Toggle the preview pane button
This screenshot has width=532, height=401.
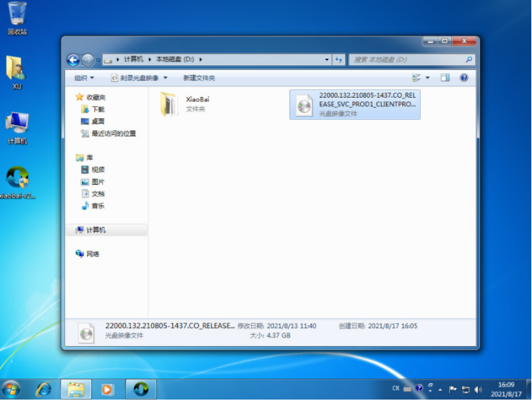(x=445, y=78)
